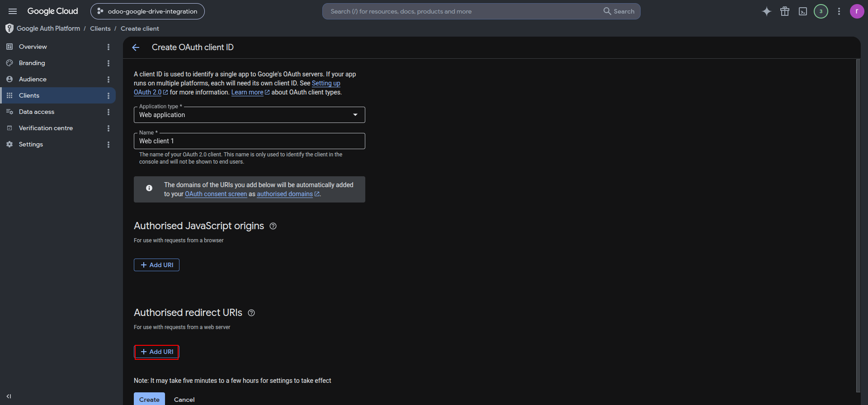Open more options next to Clients

(x=108, y=96)
